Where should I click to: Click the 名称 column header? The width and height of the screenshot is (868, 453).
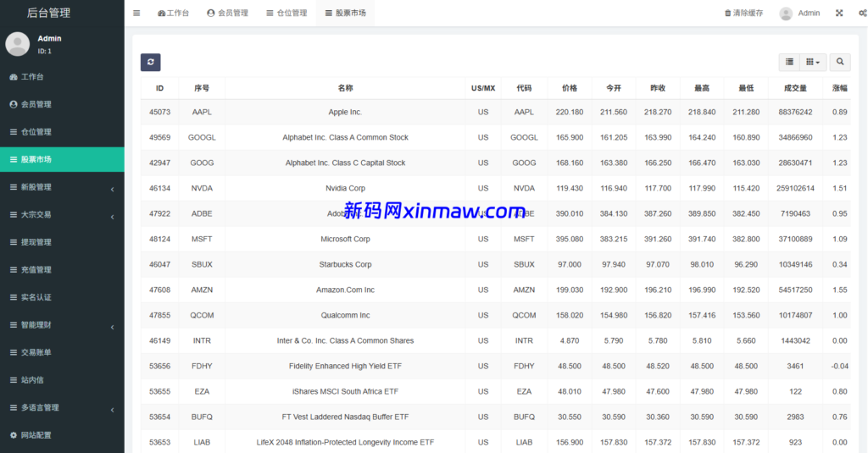[345, 88]
